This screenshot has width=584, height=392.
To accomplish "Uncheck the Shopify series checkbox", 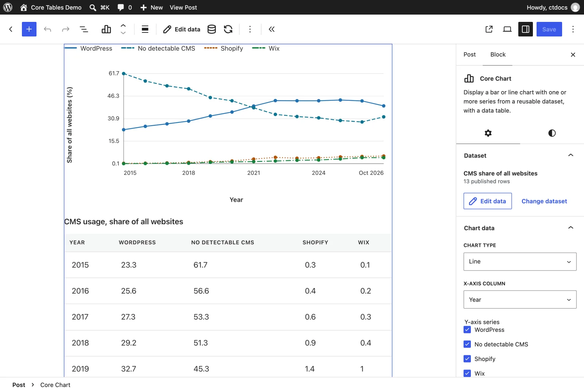I will 467,359.
